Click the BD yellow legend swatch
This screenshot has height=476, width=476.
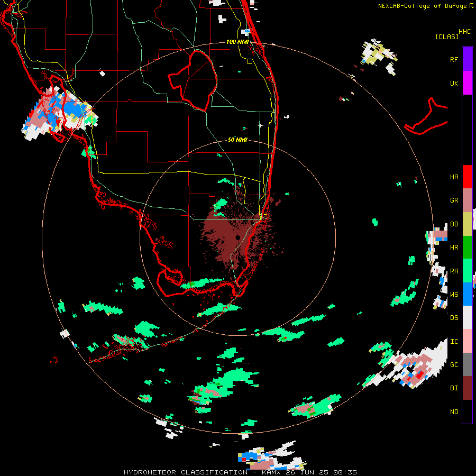tap(467, 224)
